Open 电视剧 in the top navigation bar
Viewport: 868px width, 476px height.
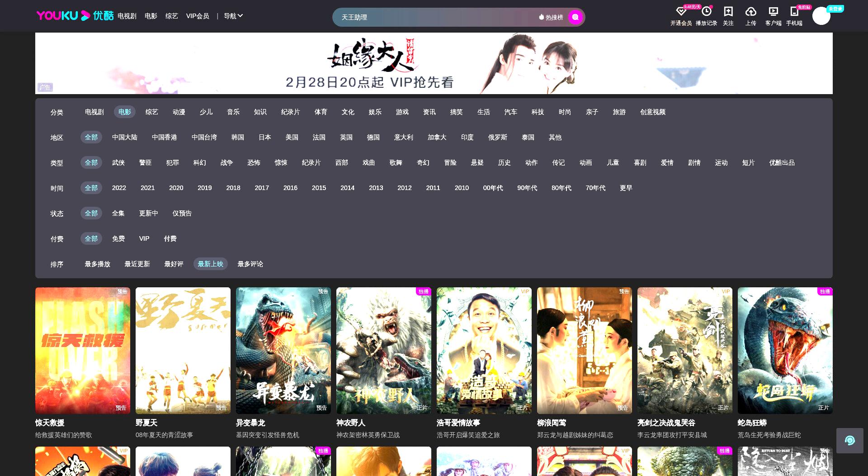(127, 16)
